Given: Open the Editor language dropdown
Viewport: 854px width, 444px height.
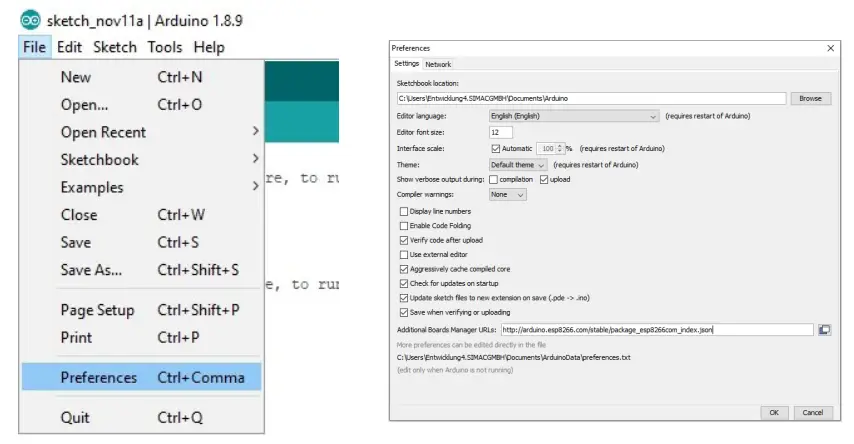Looking at the screenshot, I should point(574,116).
